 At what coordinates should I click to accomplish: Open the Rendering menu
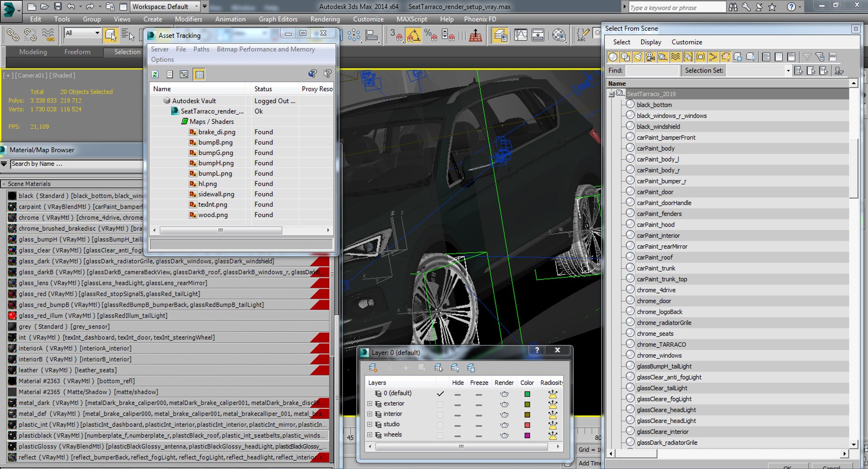pos(325,19)
